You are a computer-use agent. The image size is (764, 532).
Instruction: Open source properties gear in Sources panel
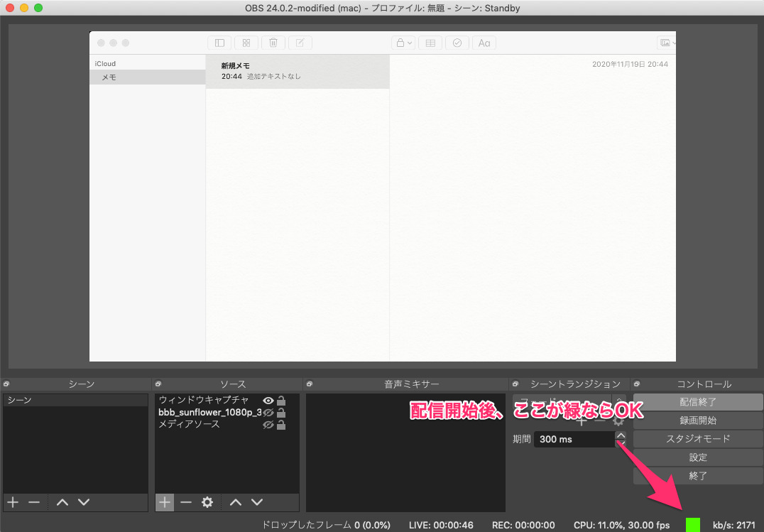[x=207, y=502]
